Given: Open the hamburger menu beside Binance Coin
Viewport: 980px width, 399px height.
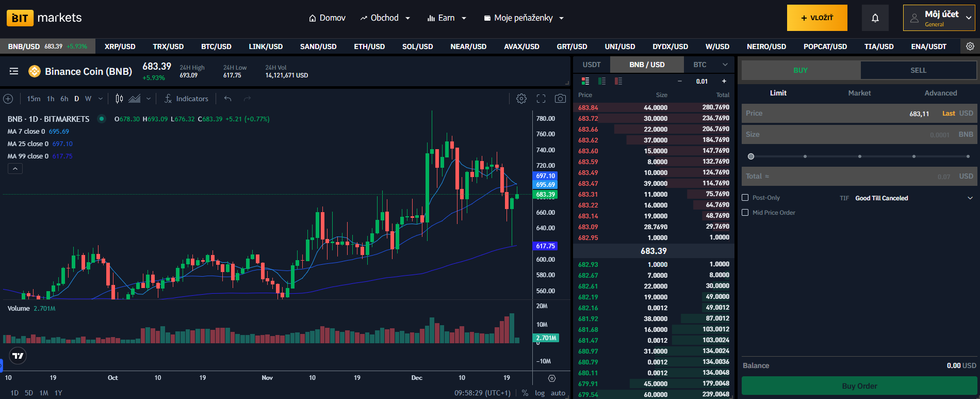Looking at the screenshot, I should pyautogui.click(x=14, y=71).
